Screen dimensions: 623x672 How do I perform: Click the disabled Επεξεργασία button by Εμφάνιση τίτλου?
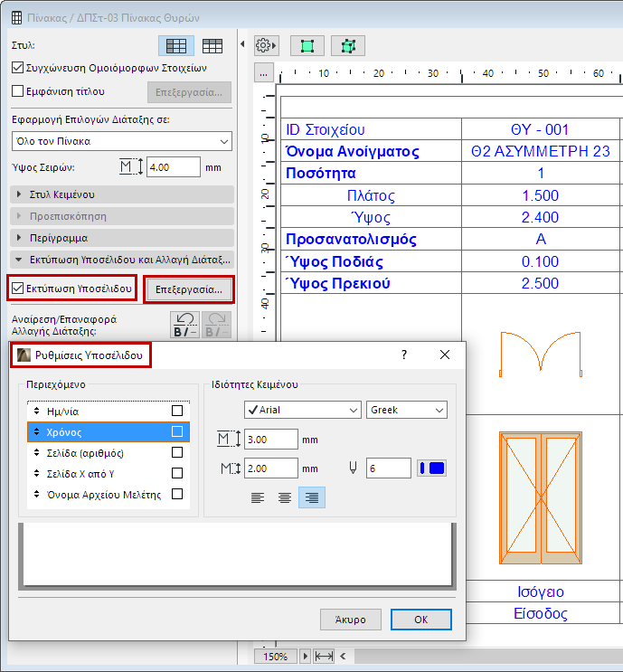pos(189,92)
